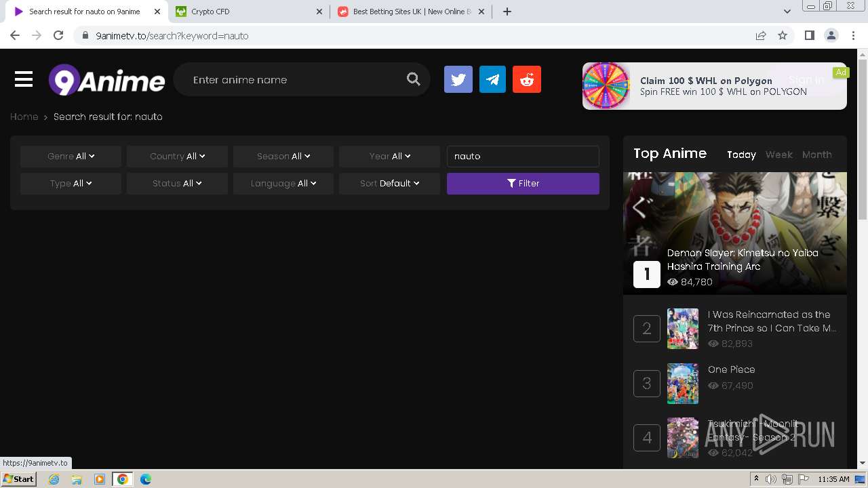The width and height of the screenshot is (868, 488).
Task: Open media player taskbar icon
Action: click(x=100, y=479)
